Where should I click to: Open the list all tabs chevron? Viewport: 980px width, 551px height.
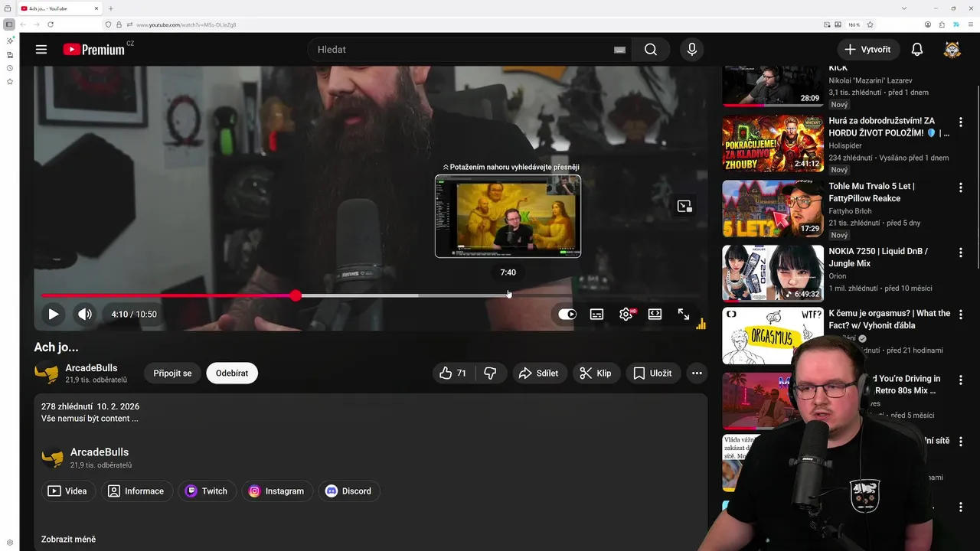tap(904, 8)
